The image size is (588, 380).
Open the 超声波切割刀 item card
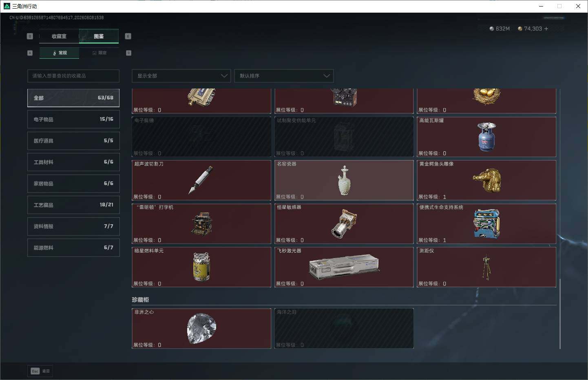click(201, 180)
